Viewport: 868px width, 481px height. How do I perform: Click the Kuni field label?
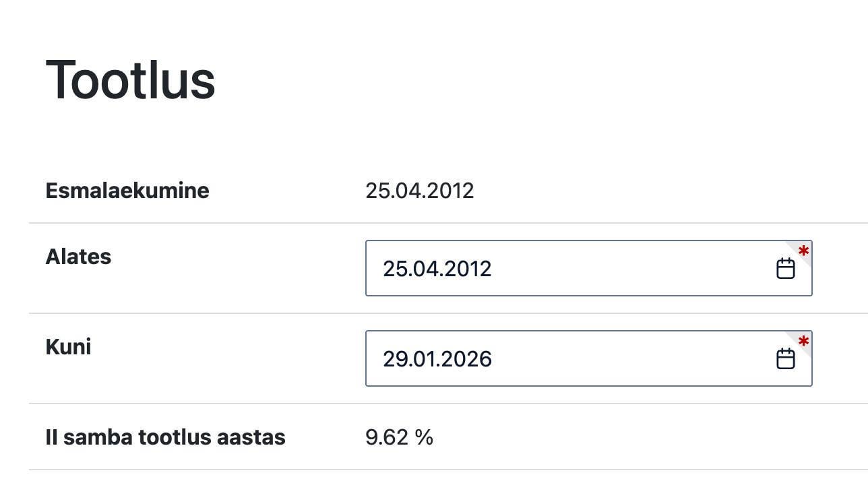[x=68, y=347]
